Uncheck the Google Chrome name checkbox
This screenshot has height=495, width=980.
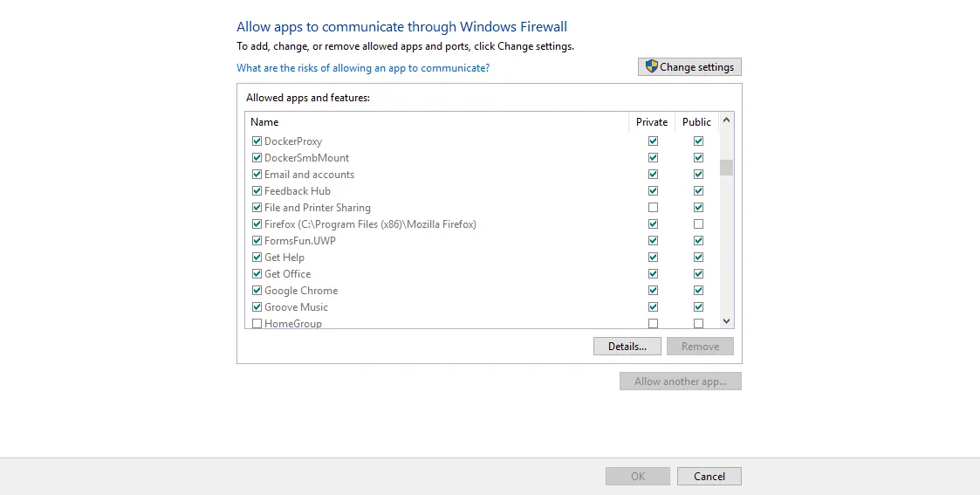257,290
